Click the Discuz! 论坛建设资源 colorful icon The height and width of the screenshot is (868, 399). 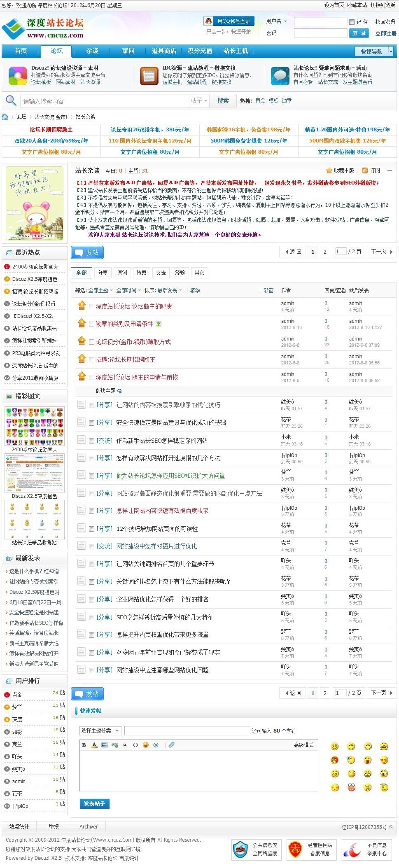(18, 76)
